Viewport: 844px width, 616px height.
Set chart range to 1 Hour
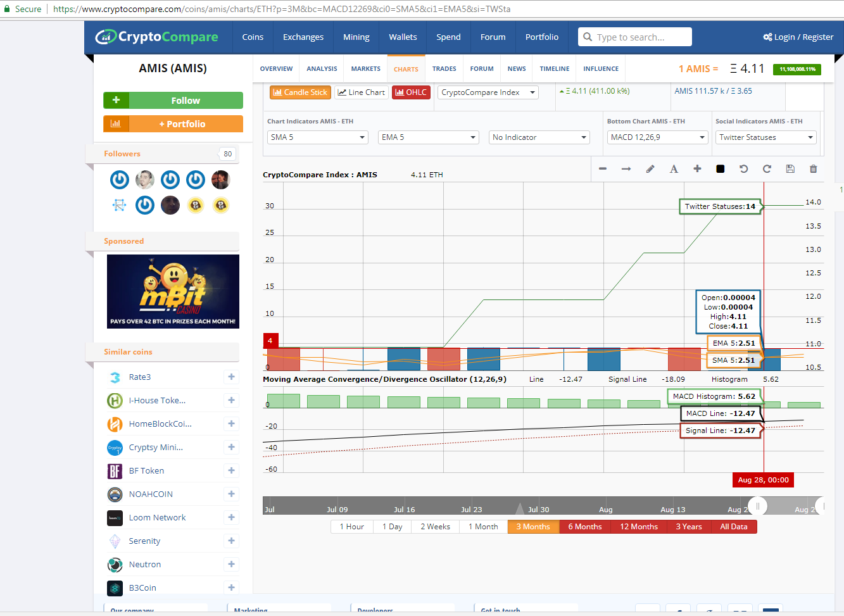coord(351,527)
